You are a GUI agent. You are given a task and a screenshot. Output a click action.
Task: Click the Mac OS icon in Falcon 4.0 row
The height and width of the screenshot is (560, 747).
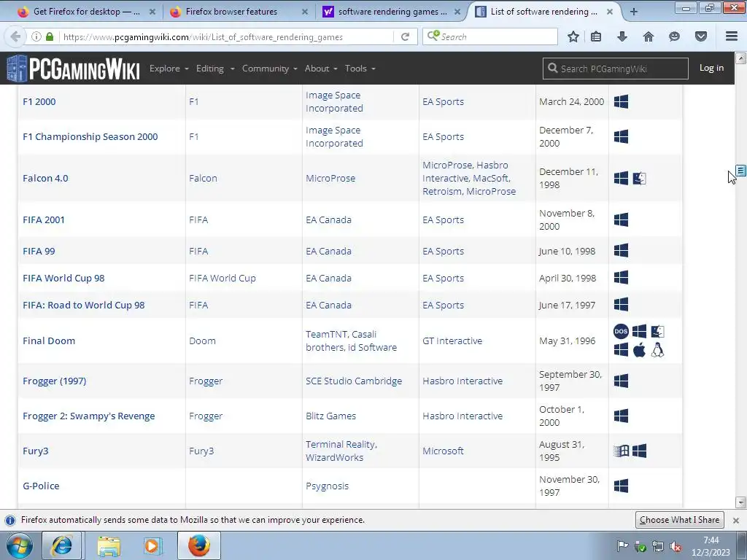coord(639,178)
